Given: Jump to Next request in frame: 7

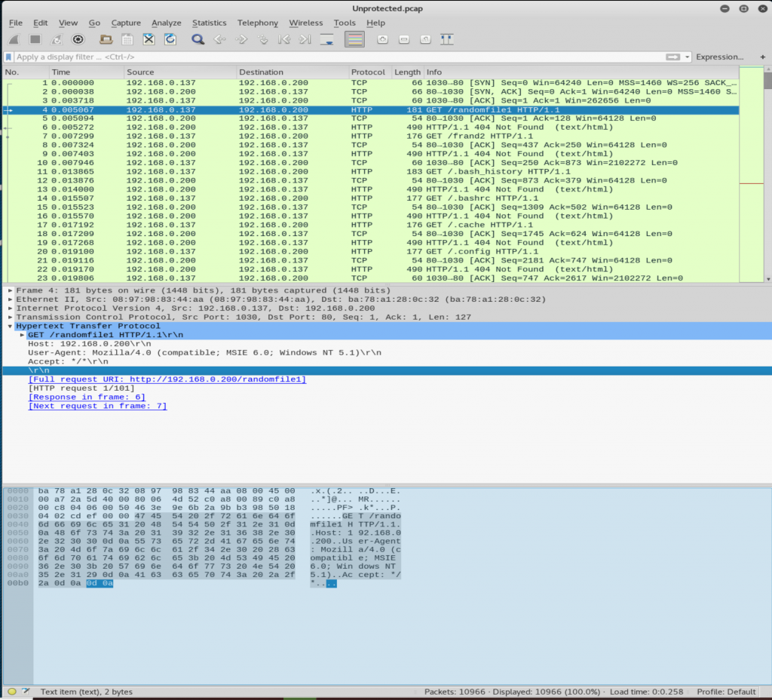Looking at the screenshot, I should [97, 406].
